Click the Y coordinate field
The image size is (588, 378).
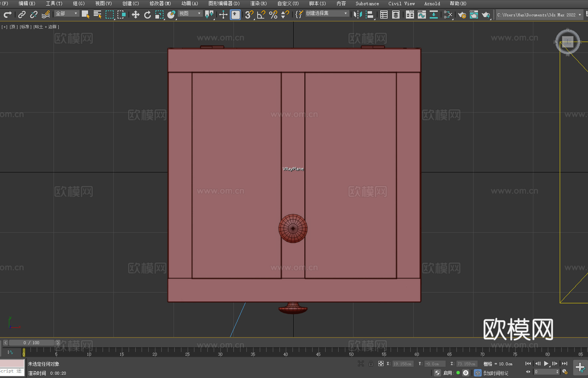[x=435, y=364]
